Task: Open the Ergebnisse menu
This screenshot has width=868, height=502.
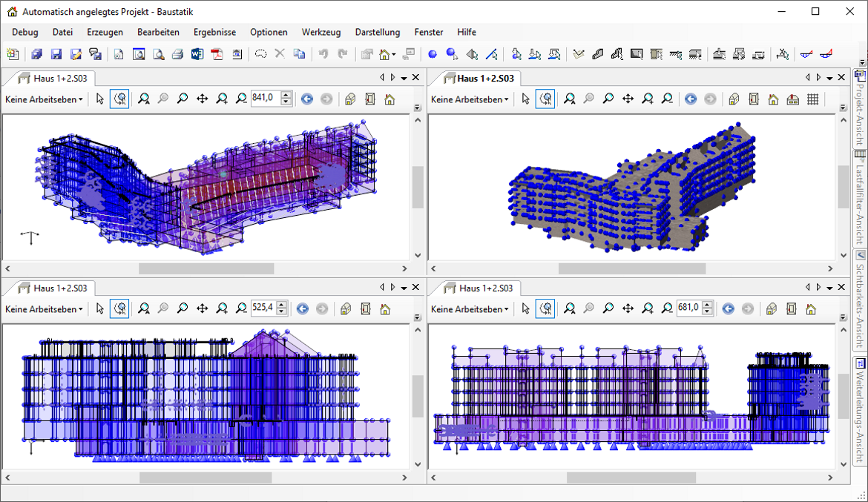Action: [214, 32]
